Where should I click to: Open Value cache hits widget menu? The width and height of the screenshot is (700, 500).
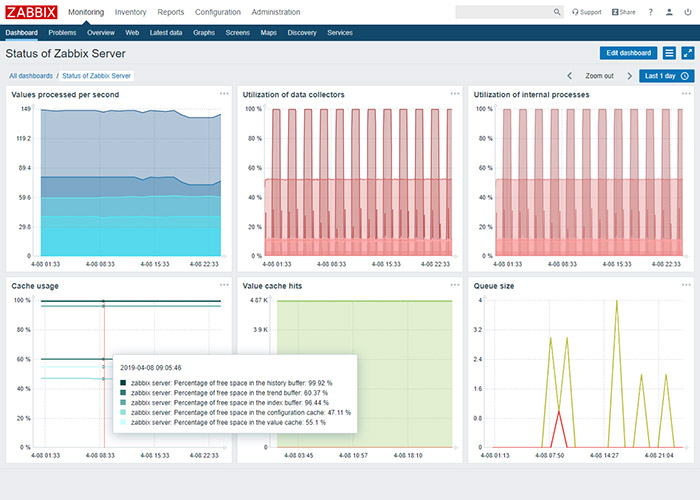455,285
